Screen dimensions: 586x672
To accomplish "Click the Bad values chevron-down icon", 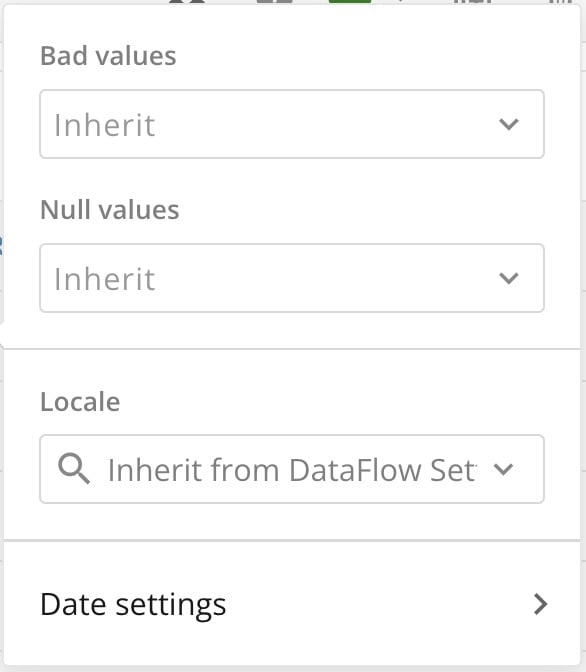I will point(509,124).
